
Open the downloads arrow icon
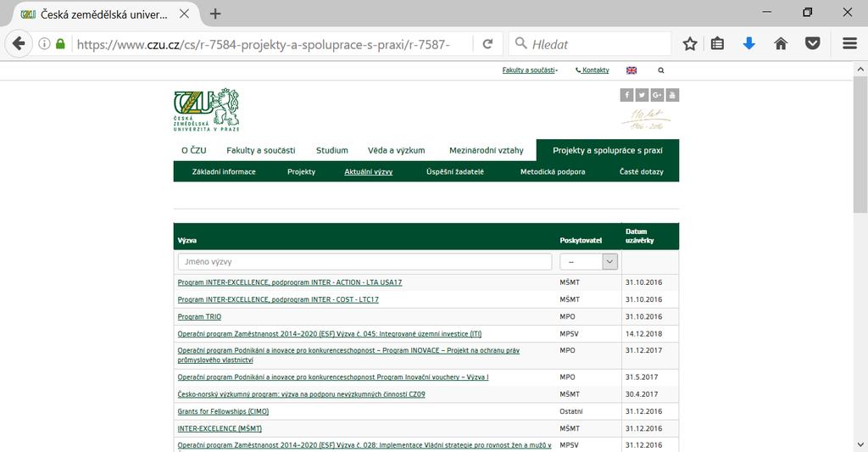(749, 44)
